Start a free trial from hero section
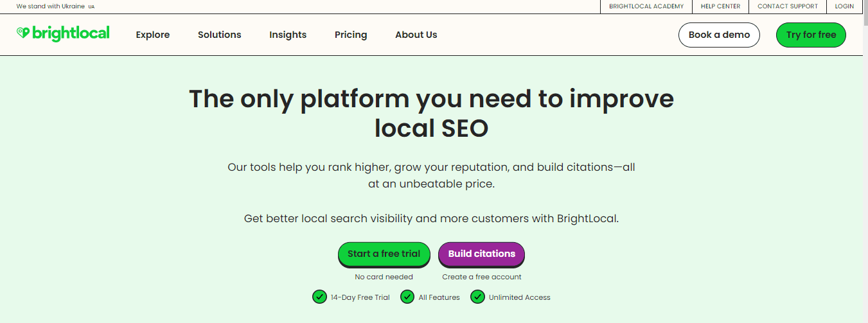 click(x=384, y=254)
